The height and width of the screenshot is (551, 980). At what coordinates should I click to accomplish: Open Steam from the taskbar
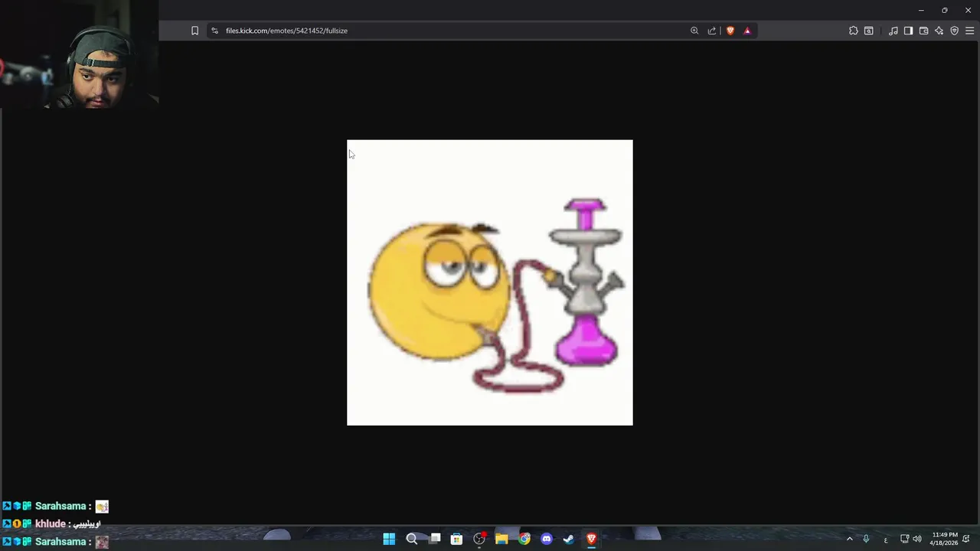coord(569,539)
